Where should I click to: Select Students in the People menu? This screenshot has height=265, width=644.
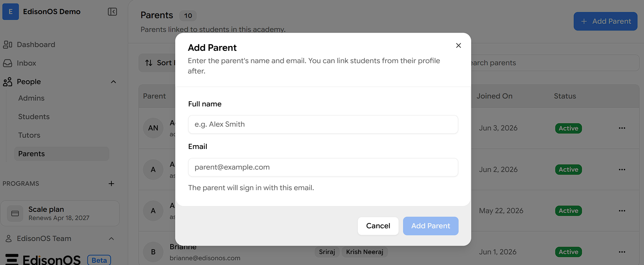coord(34,117)
